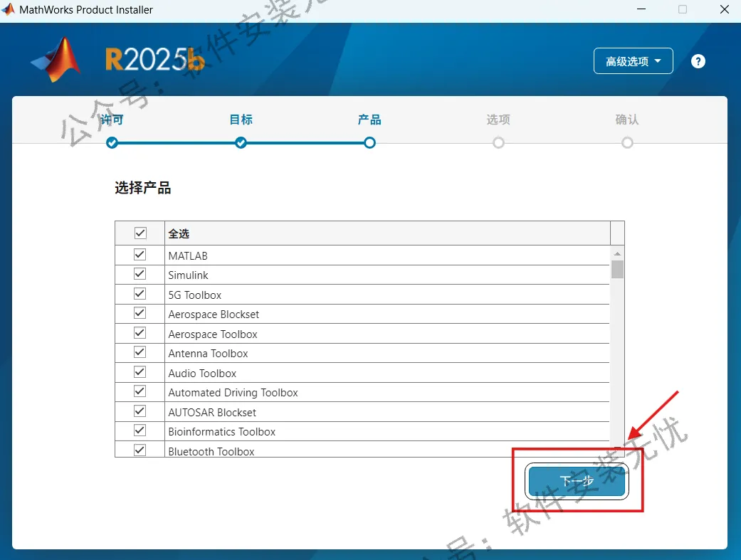Click the 确认 step empty circle marker

tap(627, 143)
